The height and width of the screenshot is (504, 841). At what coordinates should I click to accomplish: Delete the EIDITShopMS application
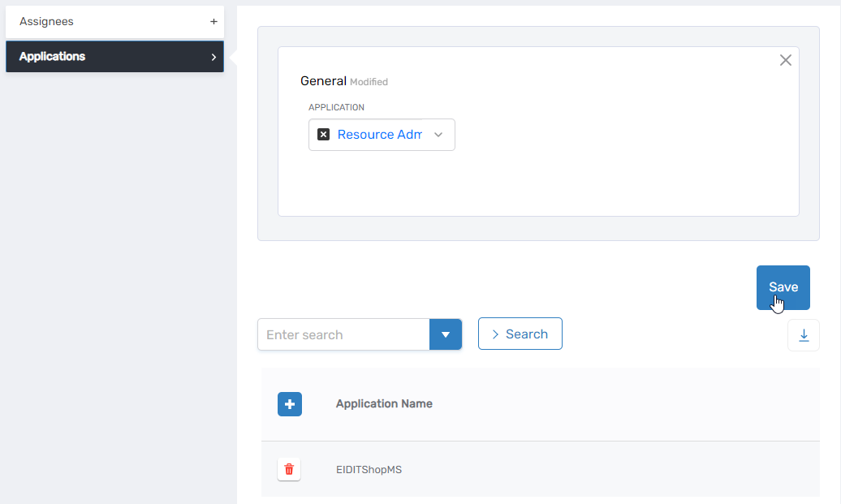(x=289, y=469)
